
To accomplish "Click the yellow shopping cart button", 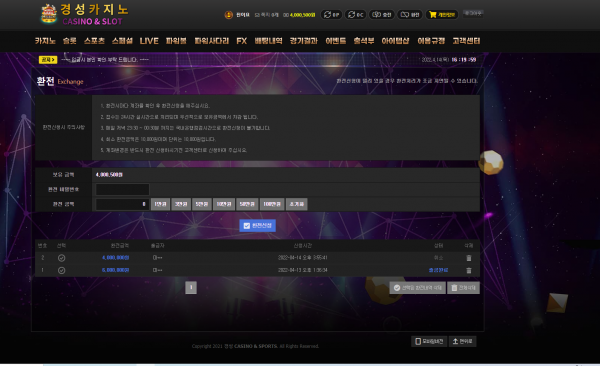I will tap(442, 15).
